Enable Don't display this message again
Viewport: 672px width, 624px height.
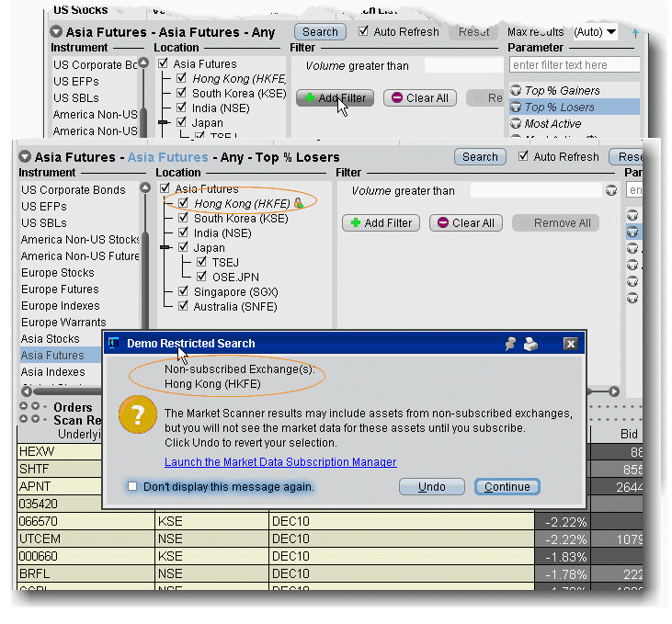click(x=133, y=486)
